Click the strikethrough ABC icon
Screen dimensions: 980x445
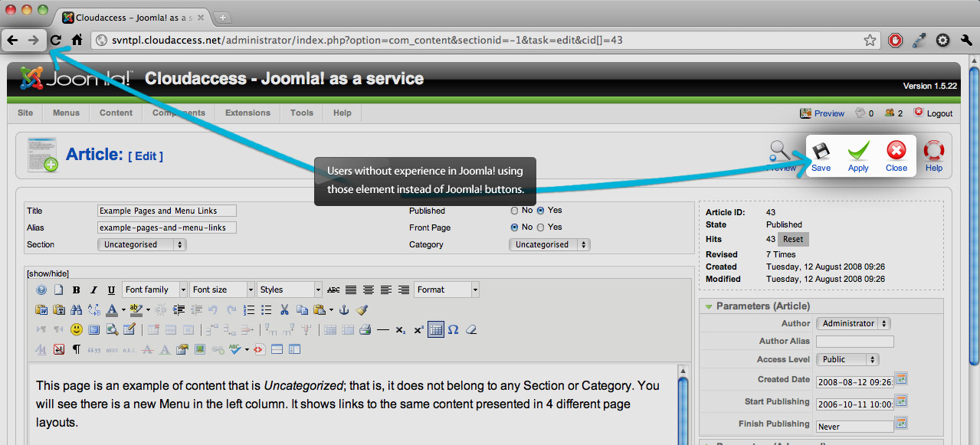coord(333,290)
